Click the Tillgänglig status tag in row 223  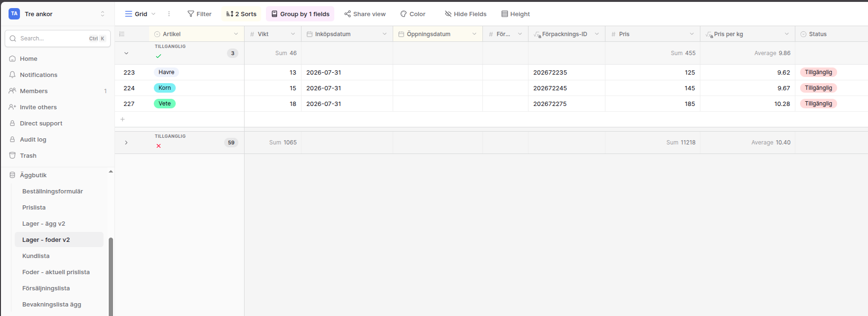coord(818,72)
